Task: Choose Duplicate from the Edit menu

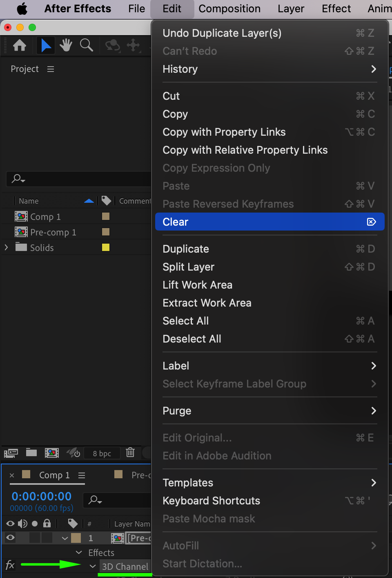Action: 269,249
